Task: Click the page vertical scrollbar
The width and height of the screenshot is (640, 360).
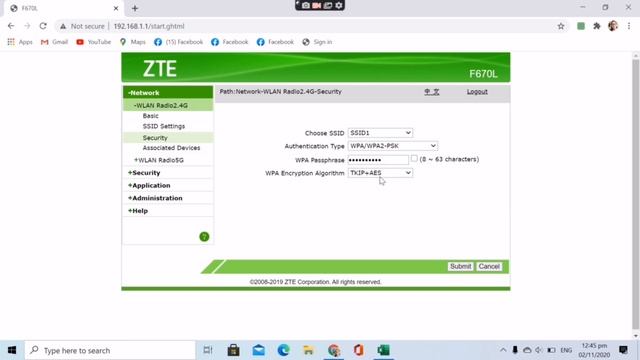Action: click(x=636, y=193)
